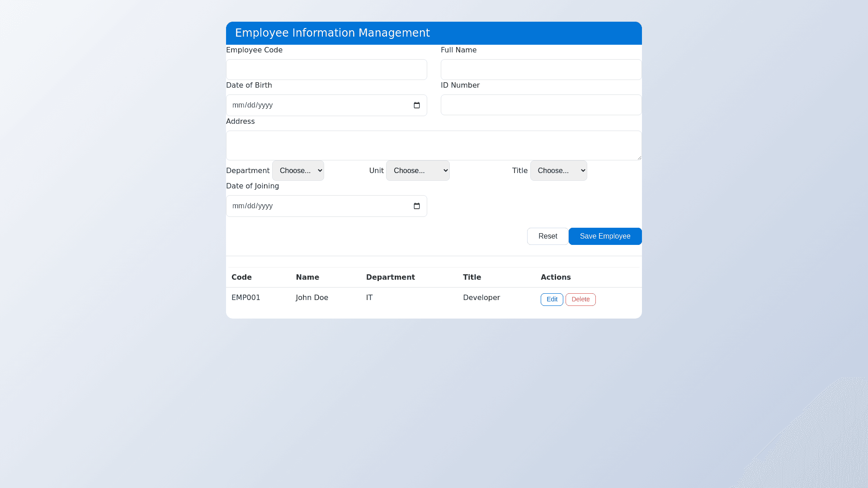The image size is (868, 488).
Task: Select the EMP001 code cell
Action: coord(246,298)
